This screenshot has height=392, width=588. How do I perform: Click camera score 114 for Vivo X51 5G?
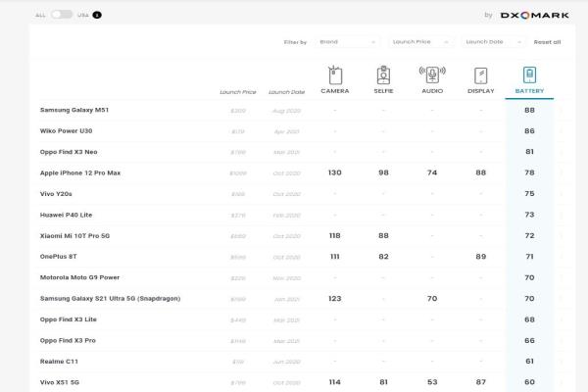click(x=335, y=382)
